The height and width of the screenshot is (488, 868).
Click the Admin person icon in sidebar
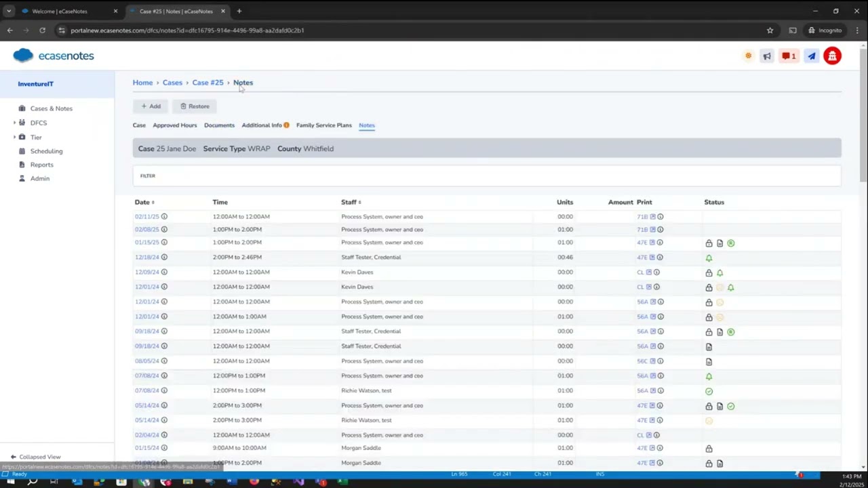pos(22,178)
